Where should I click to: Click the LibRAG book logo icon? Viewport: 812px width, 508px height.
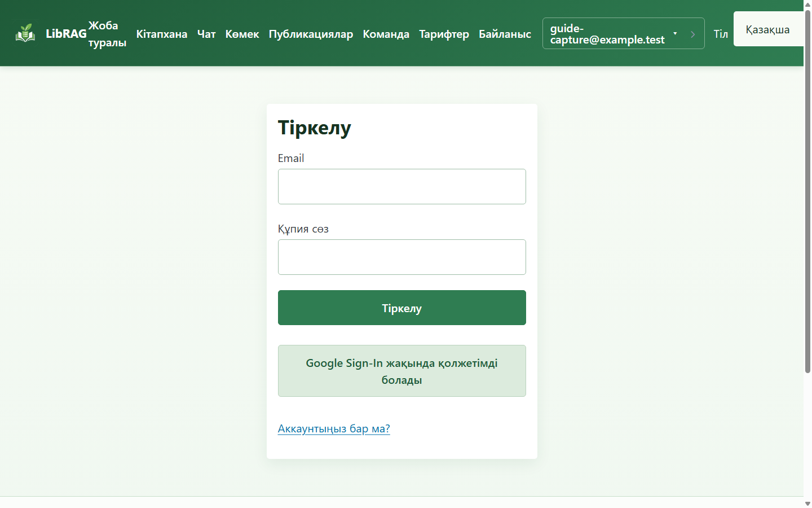coord(25,33)
